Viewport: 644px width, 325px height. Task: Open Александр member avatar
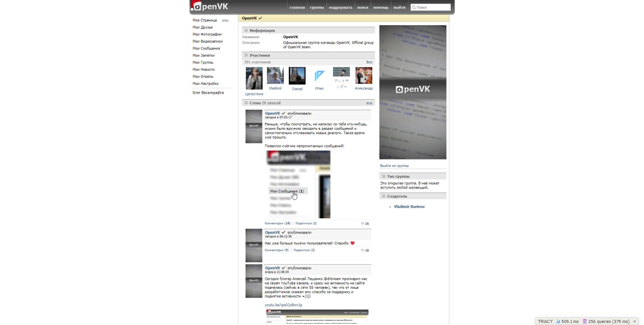click(x=364, y=75)
